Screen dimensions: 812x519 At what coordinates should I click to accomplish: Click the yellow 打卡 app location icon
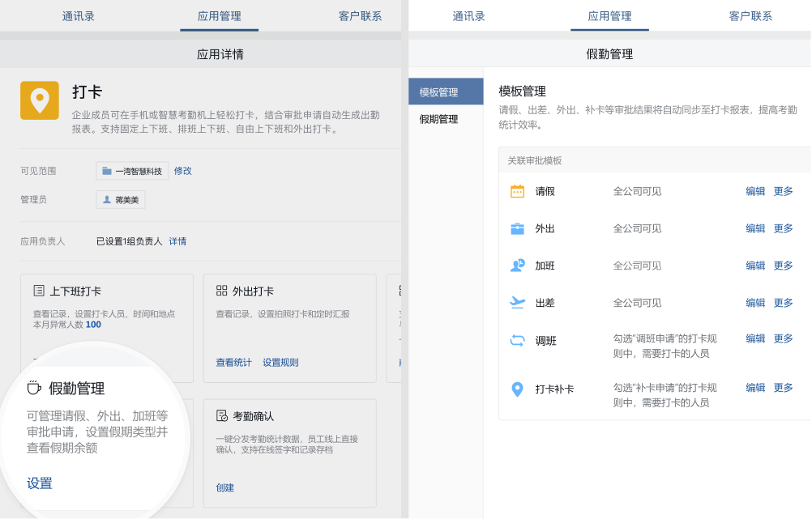coord(40,100)
